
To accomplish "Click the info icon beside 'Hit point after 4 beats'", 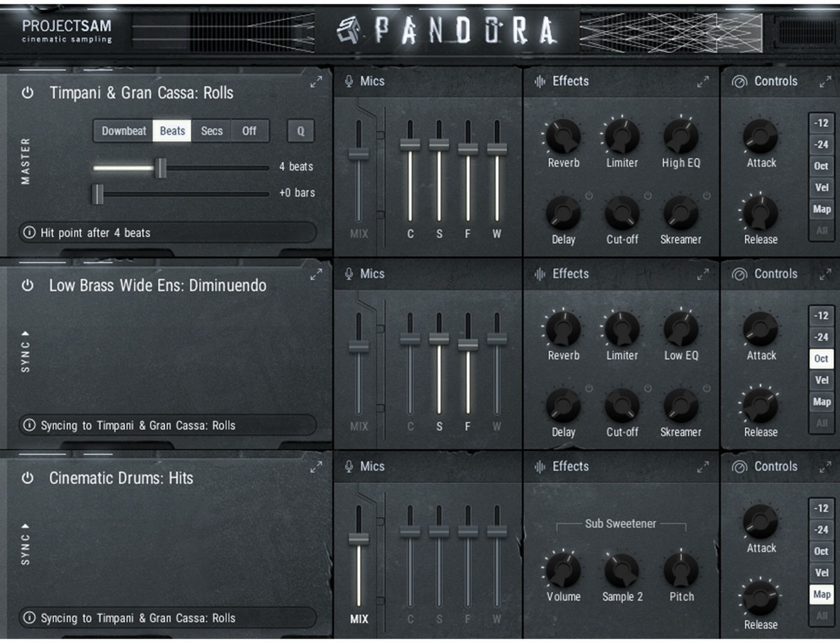I will tap(29, 232).
